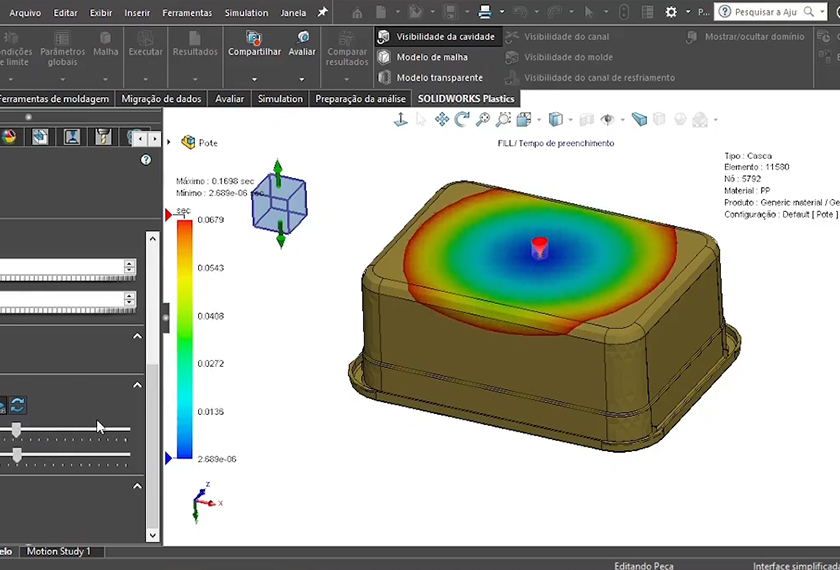Open the Print dropdown arrow
The image size is (840, 570).
tap(502, 12)
